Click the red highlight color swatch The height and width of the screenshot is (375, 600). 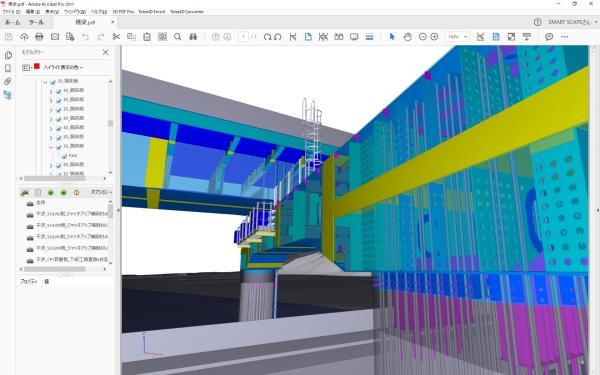37,67
